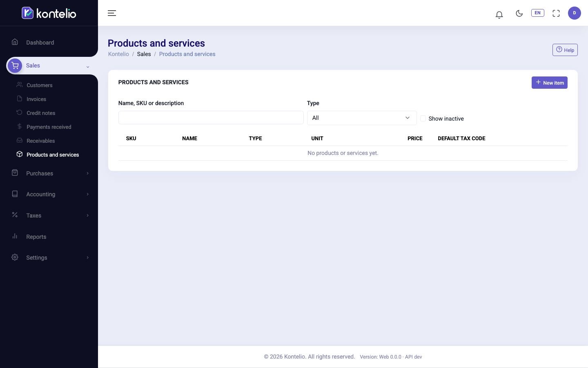The height and width of the screenshot is (368, 588).
Task: Open the Help button
Action: tap(565, 50)
